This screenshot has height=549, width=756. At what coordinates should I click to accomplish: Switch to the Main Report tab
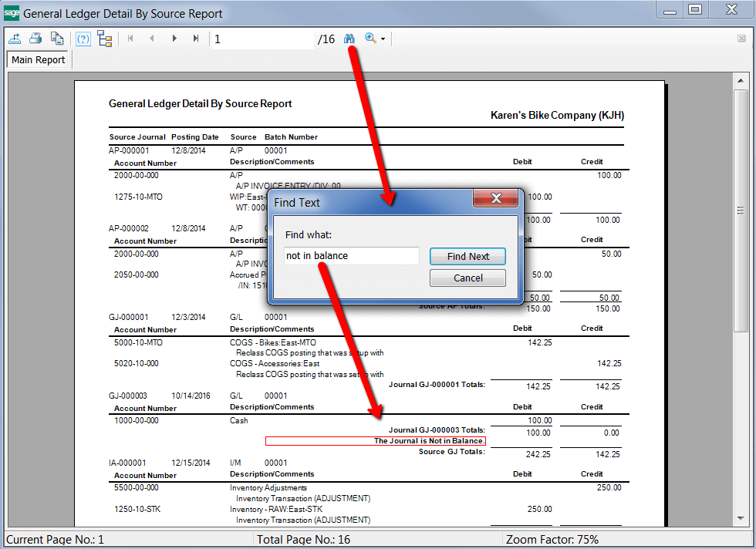tap(37, 59)
